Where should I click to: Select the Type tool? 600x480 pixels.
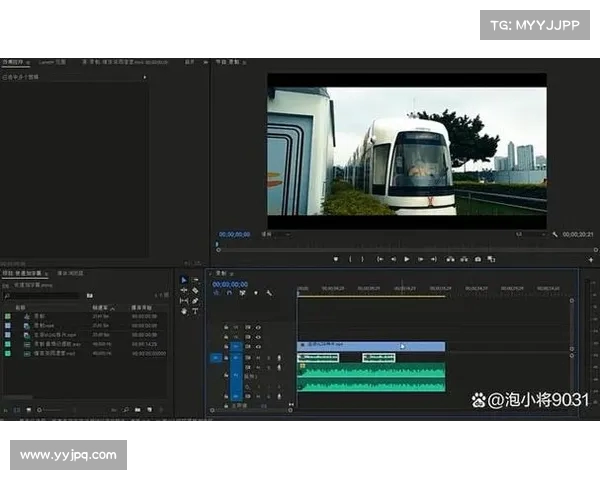(195, 311)
